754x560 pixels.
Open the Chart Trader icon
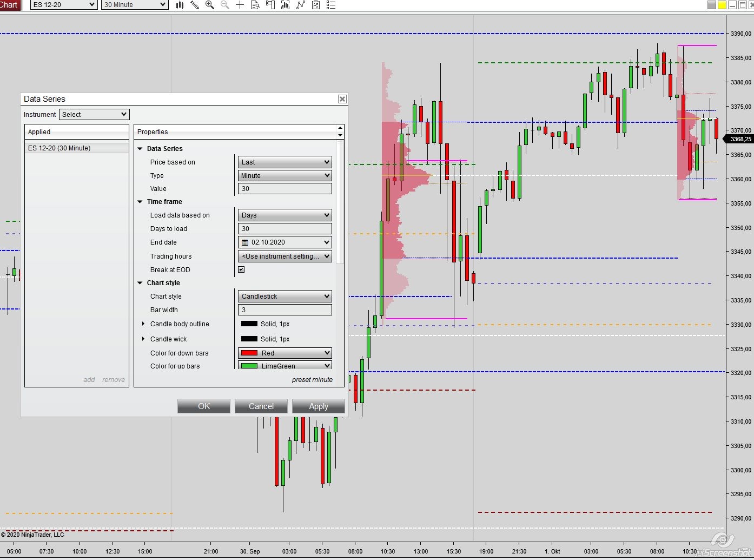tap(270, 5)
